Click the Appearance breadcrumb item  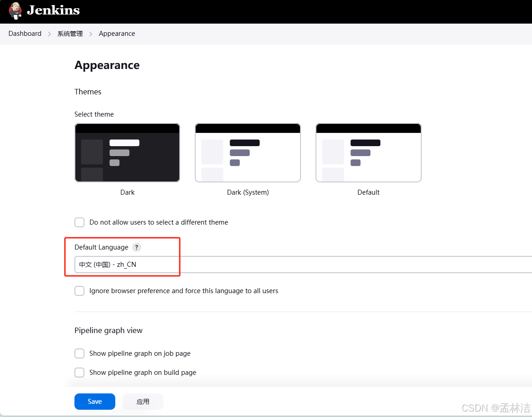pyautogui.click(x=117, y=34)
